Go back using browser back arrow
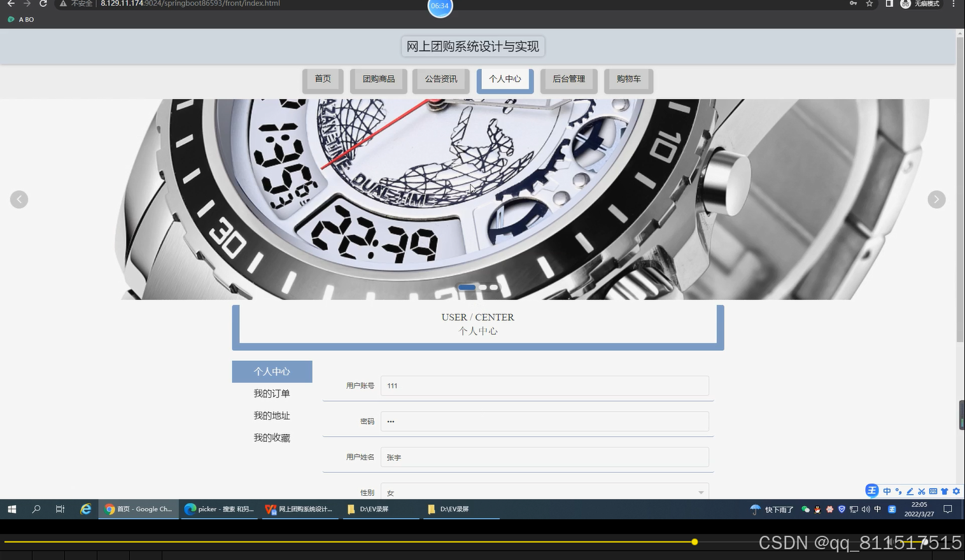This screenshot has width=965, height=560. click(11, 4)
